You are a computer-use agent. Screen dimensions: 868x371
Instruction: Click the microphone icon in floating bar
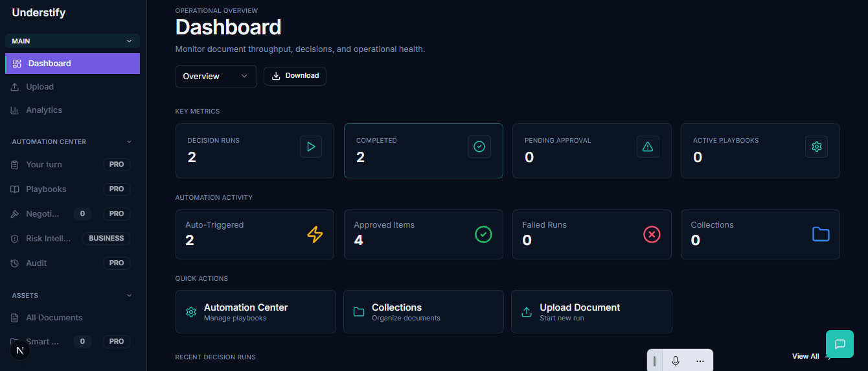click(676, 361)
